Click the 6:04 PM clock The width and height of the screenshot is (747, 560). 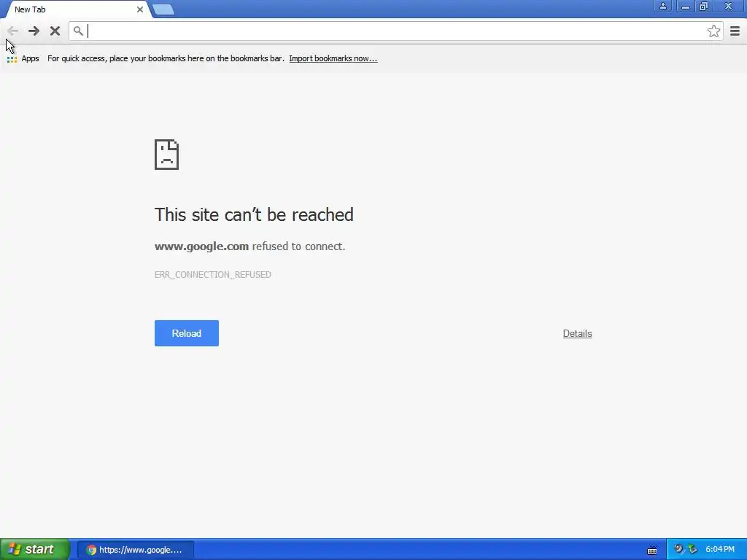click(720, 550)
